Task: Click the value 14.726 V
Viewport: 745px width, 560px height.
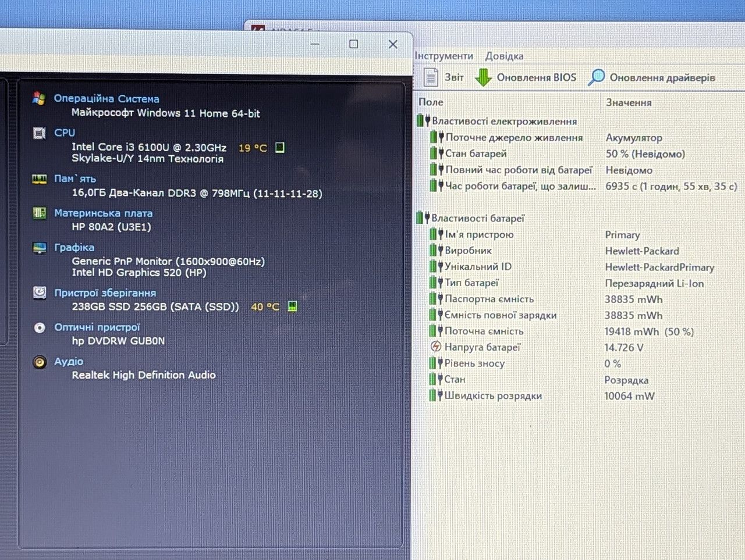Action: click(x=624, y=347)
